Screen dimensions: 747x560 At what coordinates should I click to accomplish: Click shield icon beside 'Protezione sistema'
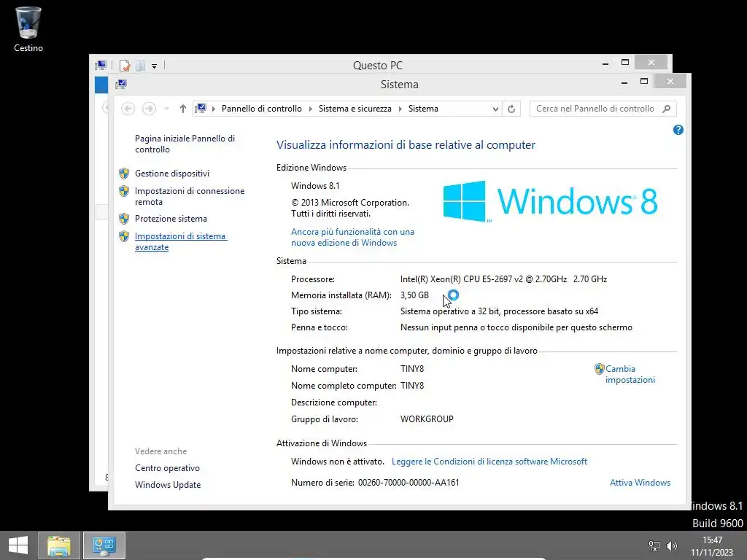point(124,219)
